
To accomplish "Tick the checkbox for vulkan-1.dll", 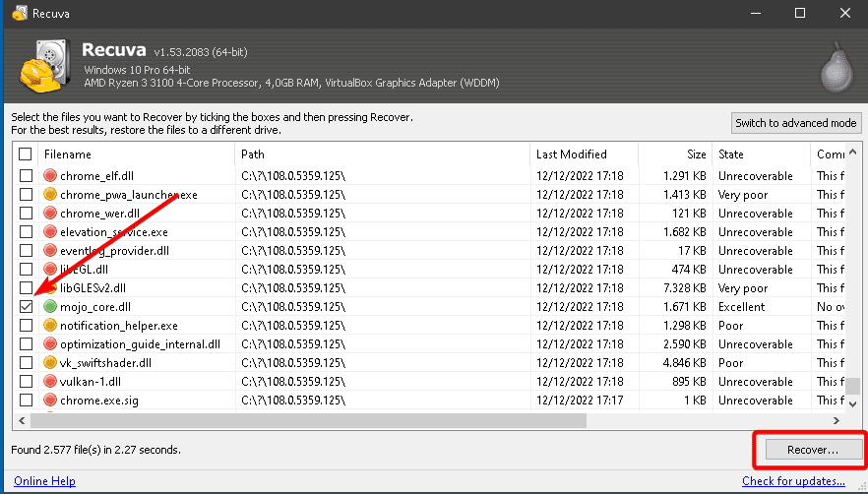I will 26,381.
